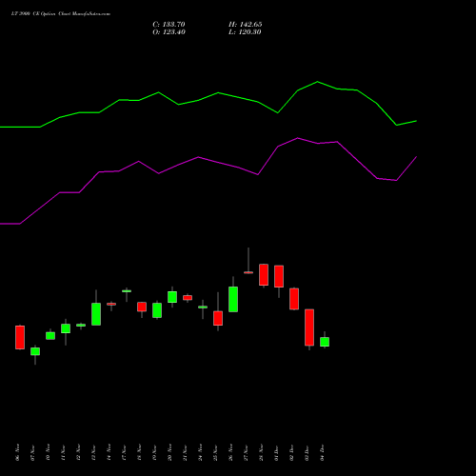Click the '10 Nov' date label
The height and width of the screenshot is (476, 476).
click(x=48, y=452)
